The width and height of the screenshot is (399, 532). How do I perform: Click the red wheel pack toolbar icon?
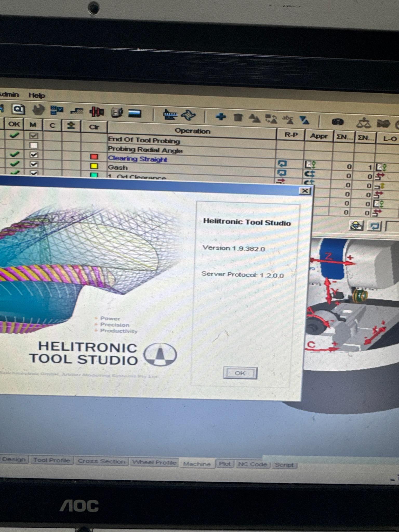coord(96,112)
